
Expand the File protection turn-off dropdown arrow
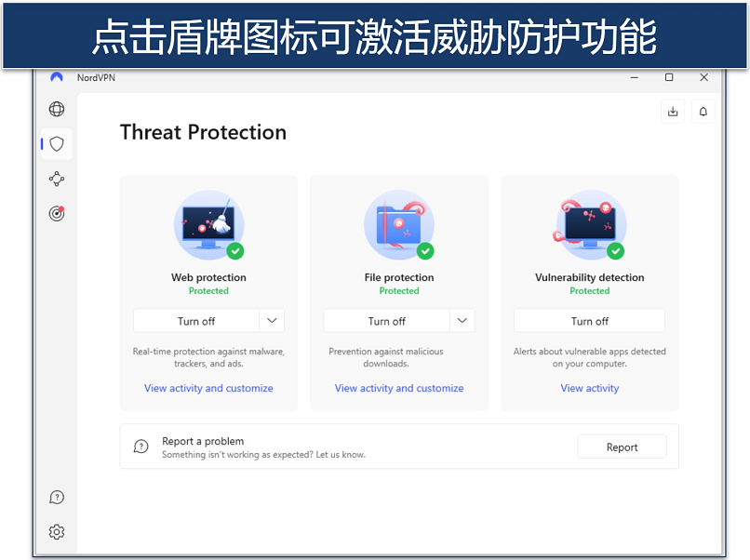click(x=462, y=321)
